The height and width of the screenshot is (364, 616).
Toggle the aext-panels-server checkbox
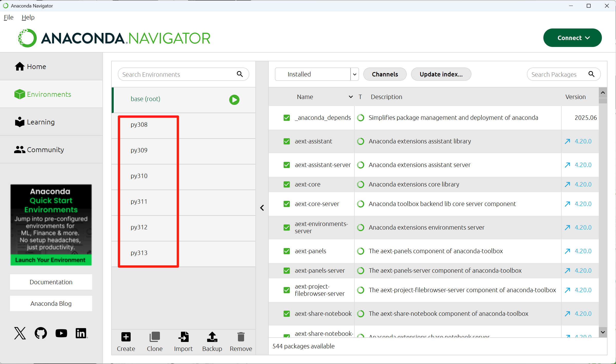tap(287, 271)
